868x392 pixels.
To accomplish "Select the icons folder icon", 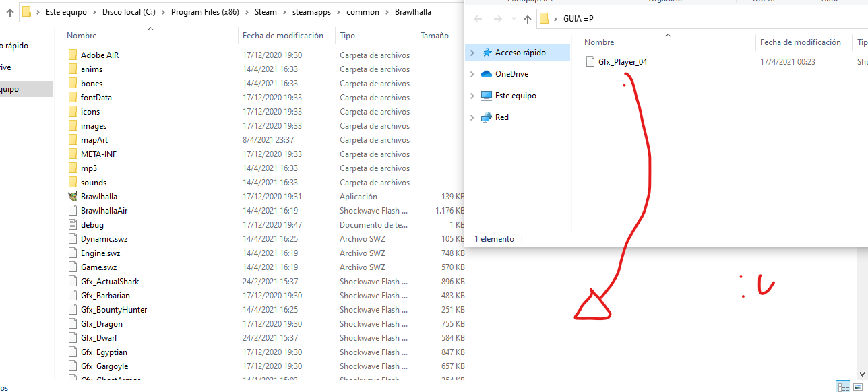I will click(x=73, y=111).
